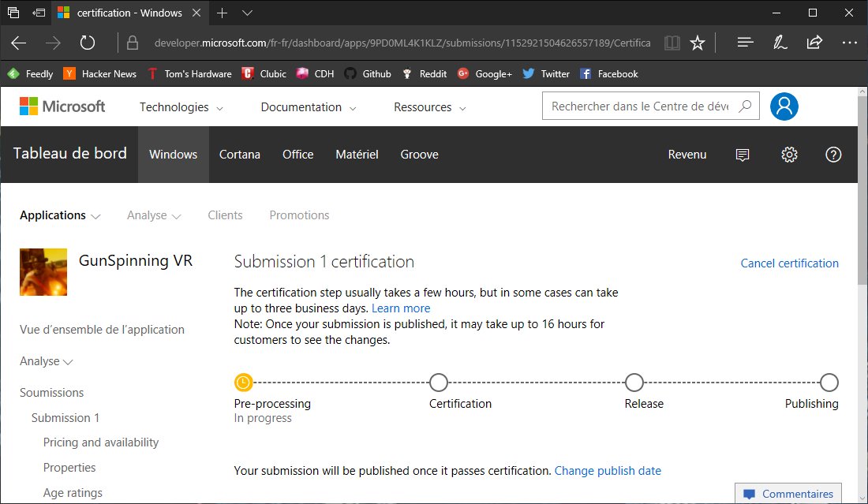Open Pricing and availability
868x504 pixels.
point(101,442)
